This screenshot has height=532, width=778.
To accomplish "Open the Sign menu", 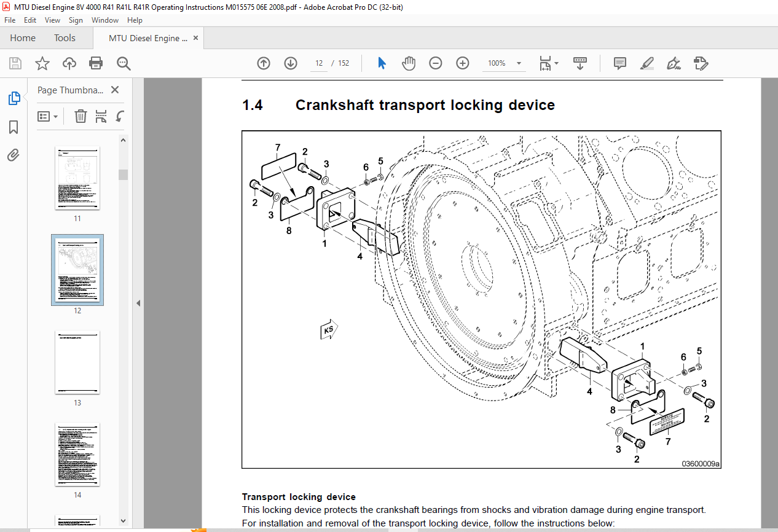I will pyautogui.click(x=76, y=20).
